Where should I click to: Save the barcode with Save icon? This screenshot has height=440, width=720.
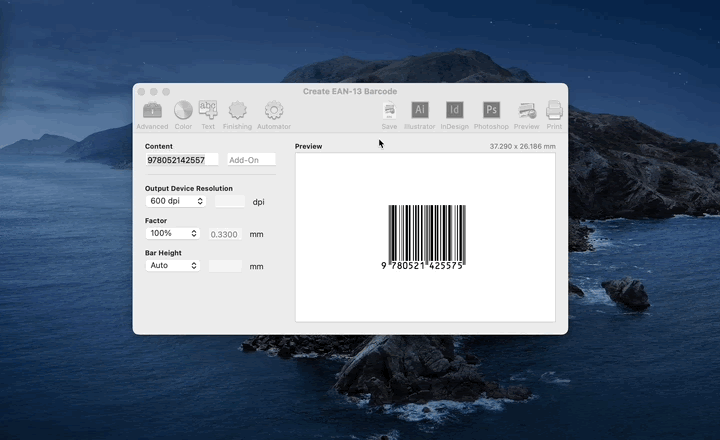coord(389,115)
